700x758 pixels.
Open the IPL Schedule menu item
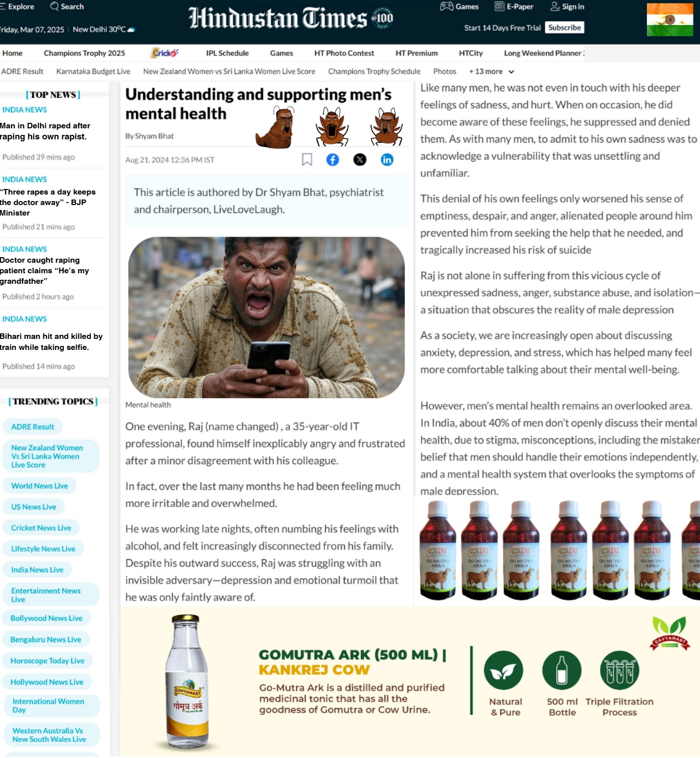pyautogui.click(x=227, y=53)
